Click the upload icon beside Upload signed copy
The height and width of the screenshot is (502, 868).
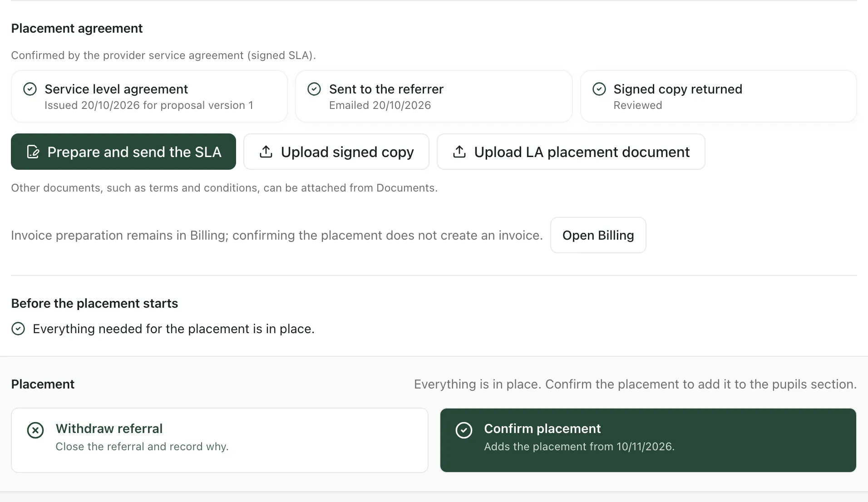click(266, 152)
